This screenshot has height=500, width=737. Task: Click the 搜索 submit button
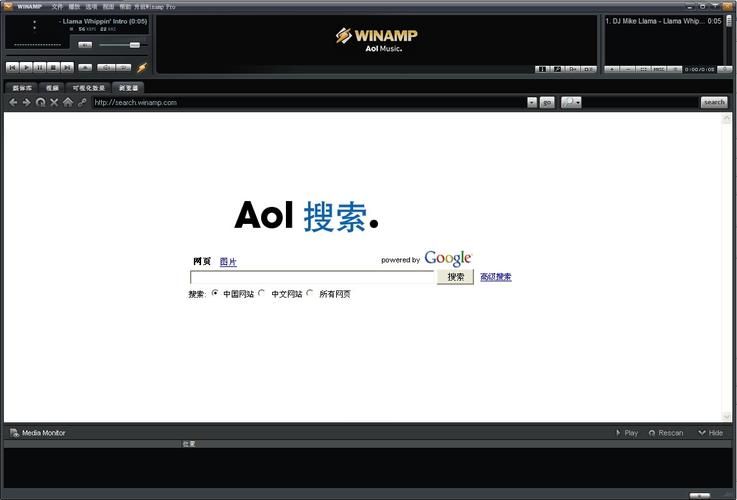click(455, 277)
